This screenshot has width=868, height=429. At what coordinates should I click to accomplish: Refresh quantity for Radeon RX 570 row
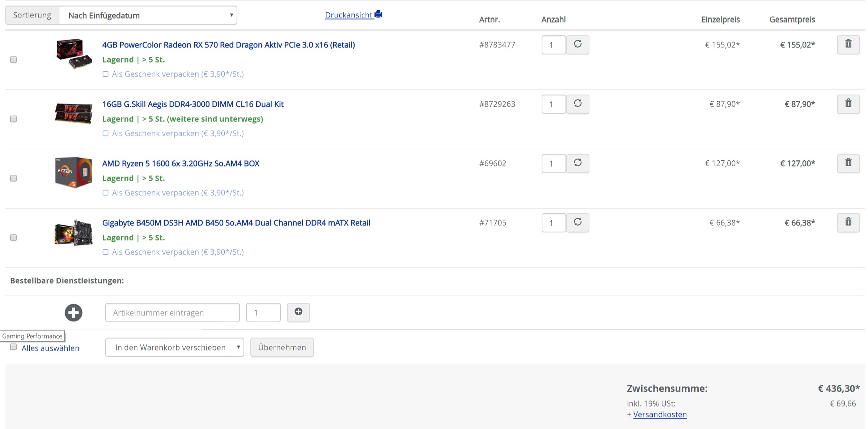(x=577, y=44)
